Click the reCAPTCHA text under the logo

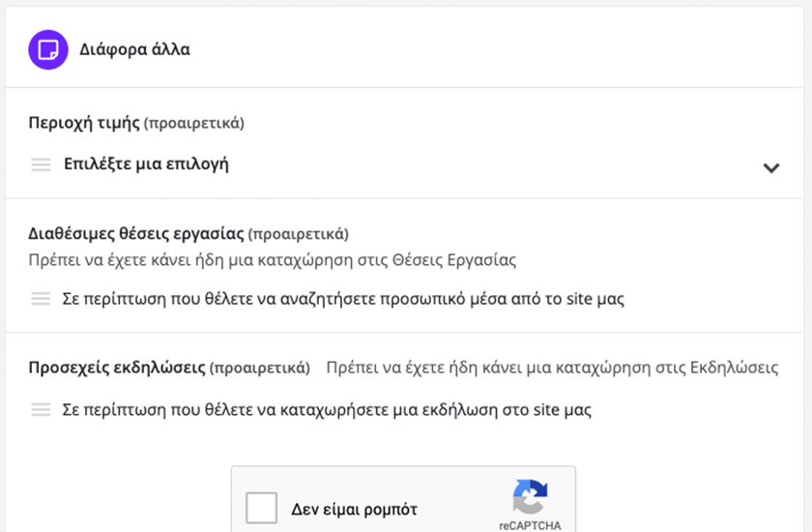coord(530,525)
